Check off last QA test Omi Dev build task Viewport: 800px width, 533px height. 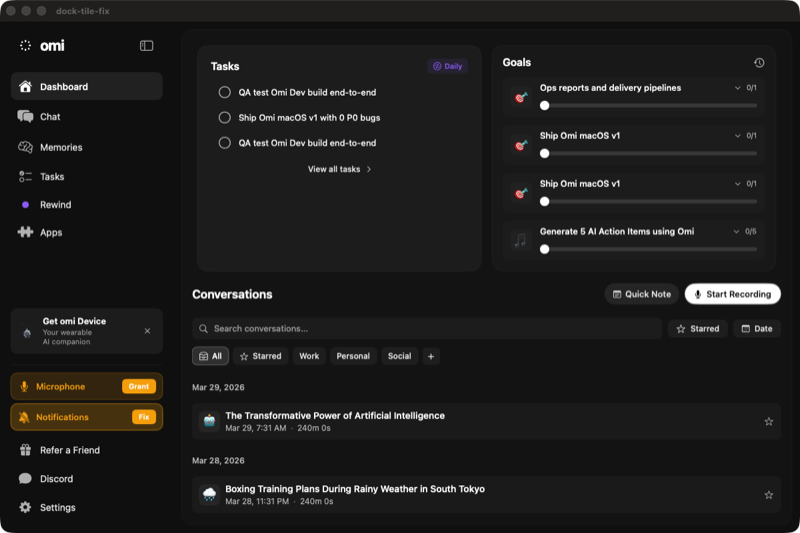click(224, 143)
